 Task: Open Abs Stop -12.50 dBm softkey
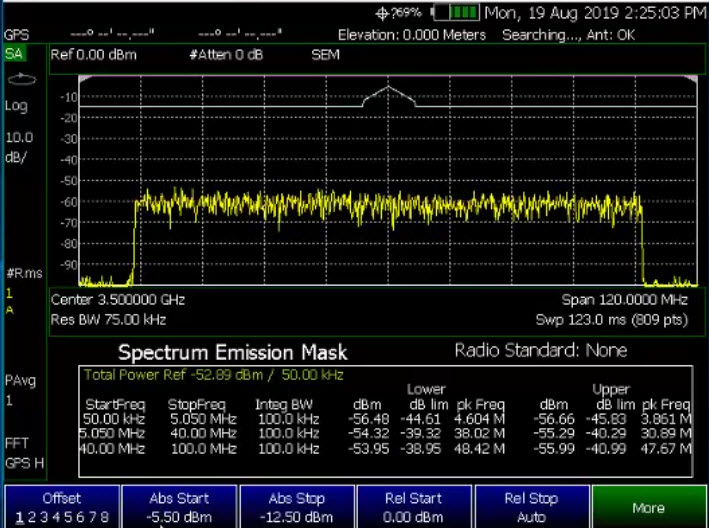point(297,507)
